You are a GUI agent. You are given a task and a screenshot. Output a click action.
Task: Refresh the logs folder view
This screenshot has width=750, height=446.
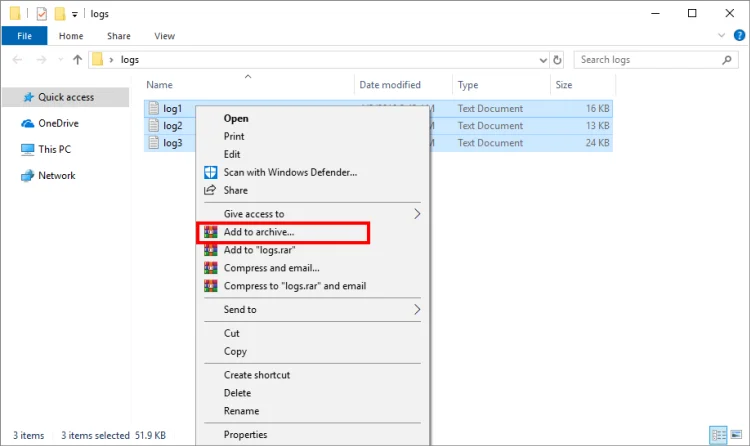coord(557,60)
